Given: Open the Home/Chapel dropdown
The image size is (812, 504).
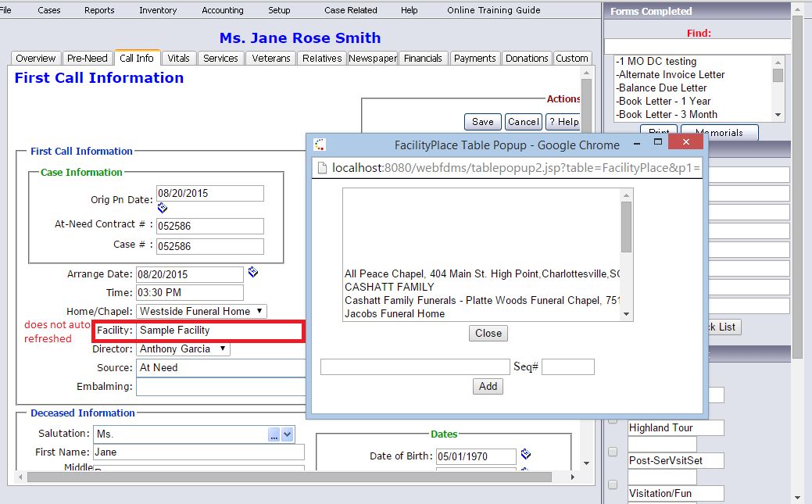Looking at the screenshot, I should 202,311.
